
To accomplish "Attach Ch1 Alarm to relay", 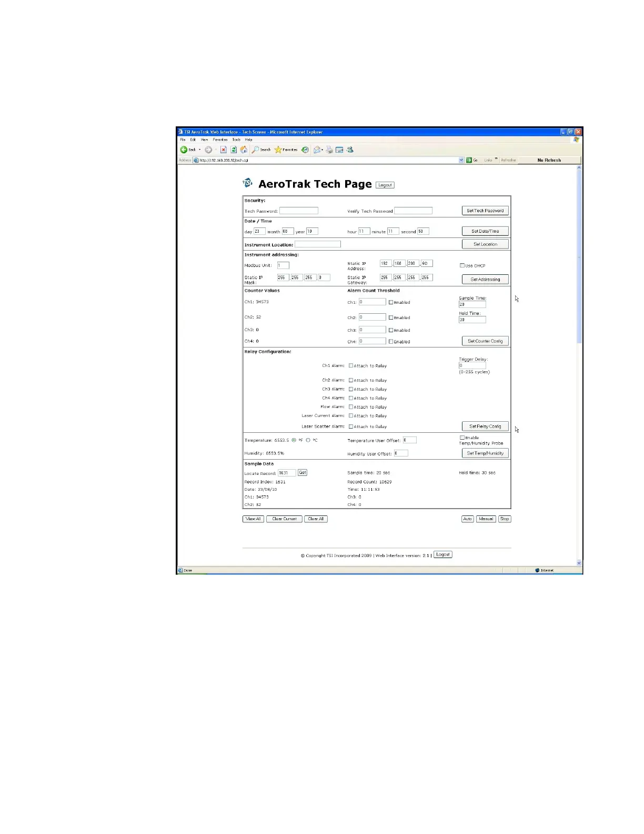I will click(351, 365).
